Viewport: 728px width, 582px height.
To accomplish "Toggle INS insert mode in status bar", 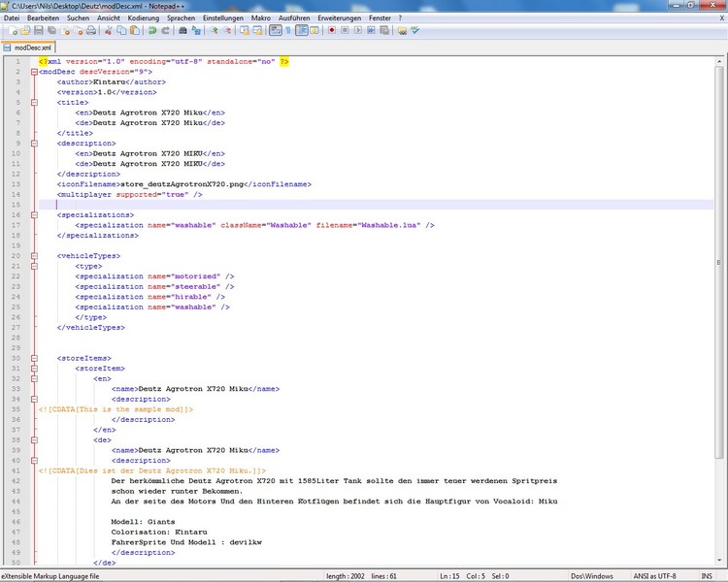I will point(707,576).
